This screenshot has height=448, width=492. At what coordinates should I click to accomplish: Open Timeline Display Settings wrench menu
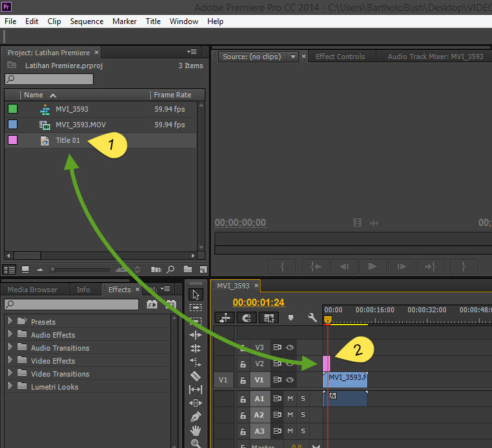click(x=312, y=317)
